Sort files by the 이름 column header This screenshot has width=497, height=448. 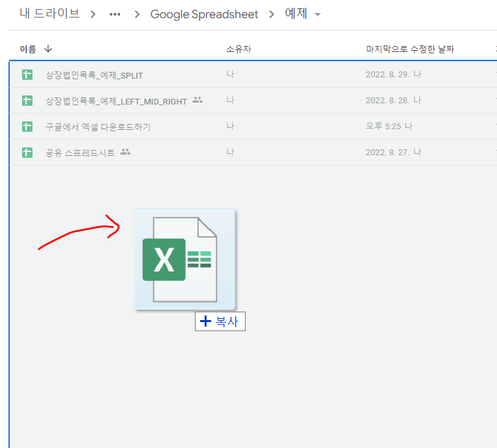28,49
